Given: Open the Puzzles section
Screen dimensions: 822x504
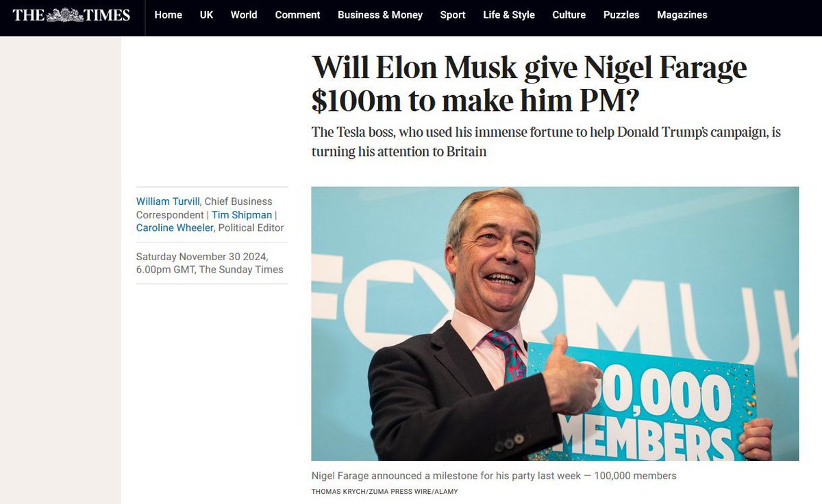Looking at the screenshot, I should [621, 15].
